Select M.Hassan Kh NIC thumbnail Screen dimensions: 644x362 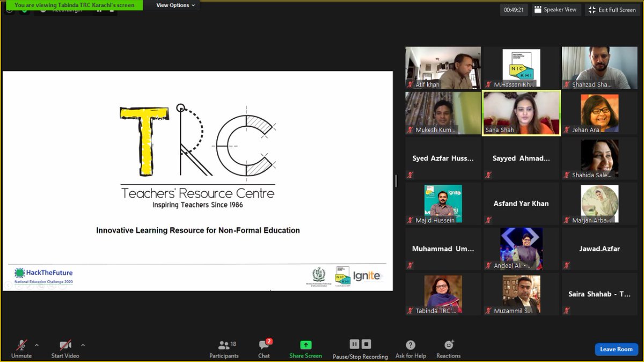click(x=522, y=68)
